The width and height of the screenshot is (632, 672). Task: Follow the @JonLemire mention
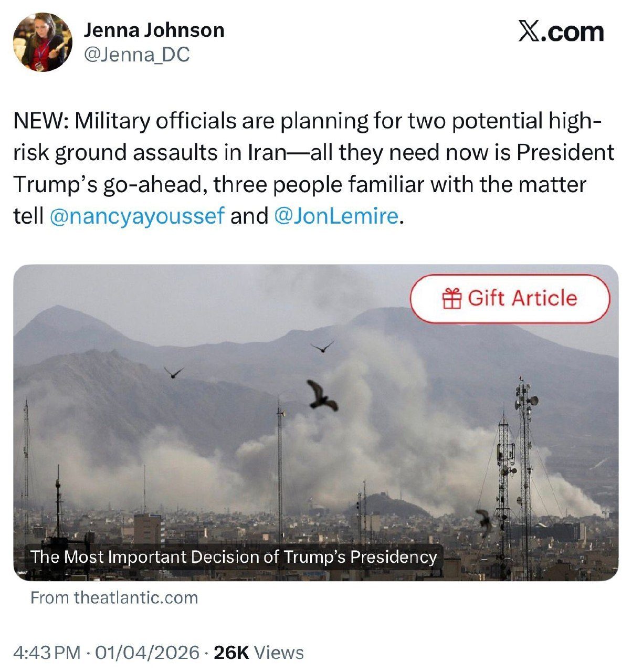click(x=336, y=216)
